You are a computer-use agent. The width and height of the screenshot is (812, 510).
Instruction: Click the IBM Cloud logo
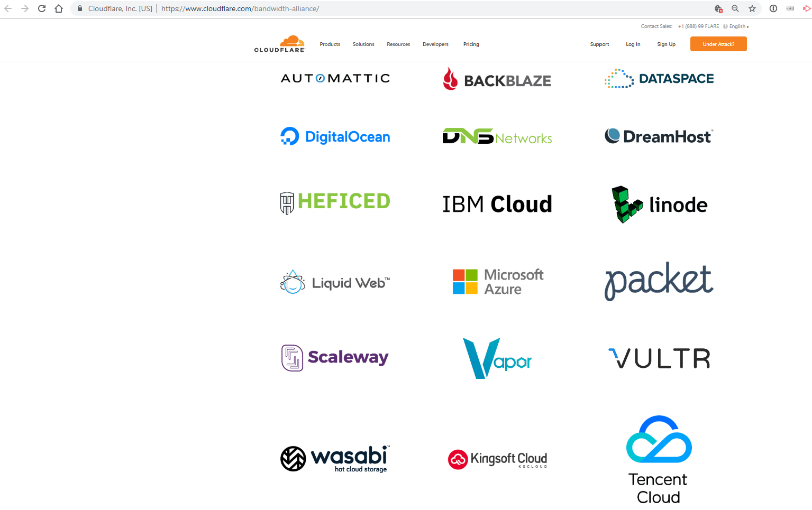click(x=497, y=204)
